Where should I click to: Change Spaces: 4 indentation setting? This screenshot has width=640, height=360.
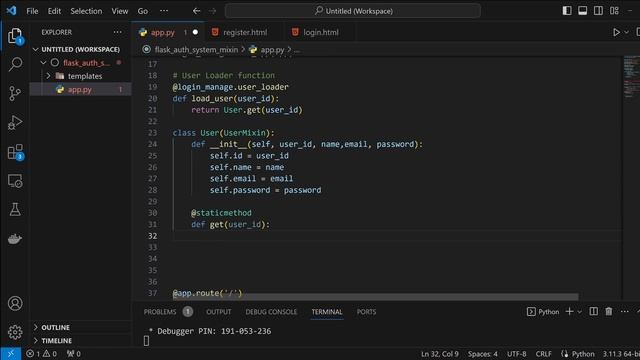click(482, 354)
